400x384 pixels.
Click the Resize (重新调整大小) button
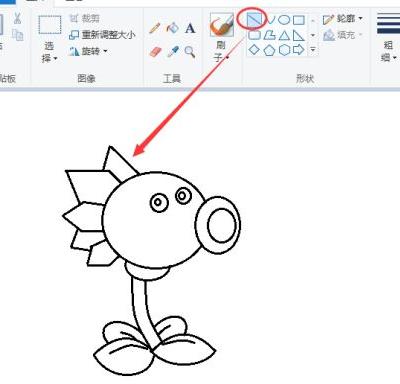point(102,35)
